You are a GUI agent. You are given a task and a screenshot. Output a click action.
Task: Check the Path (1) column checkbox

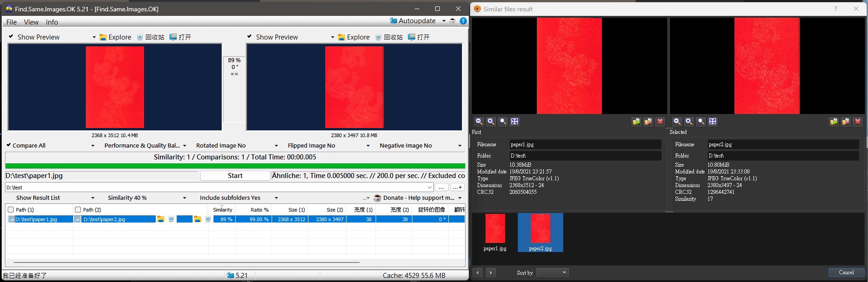[11, 210]
